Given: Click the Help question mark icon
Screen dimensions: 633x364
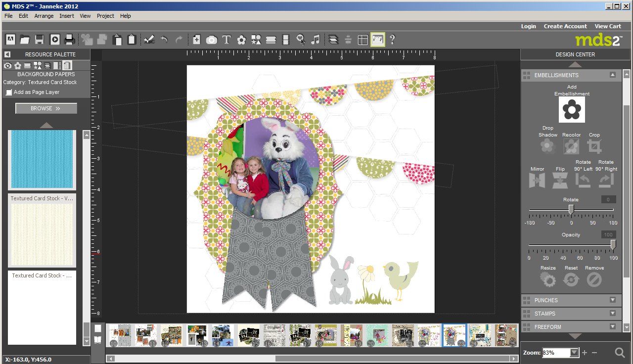Looking at the screenshot, I should [392, 40].
